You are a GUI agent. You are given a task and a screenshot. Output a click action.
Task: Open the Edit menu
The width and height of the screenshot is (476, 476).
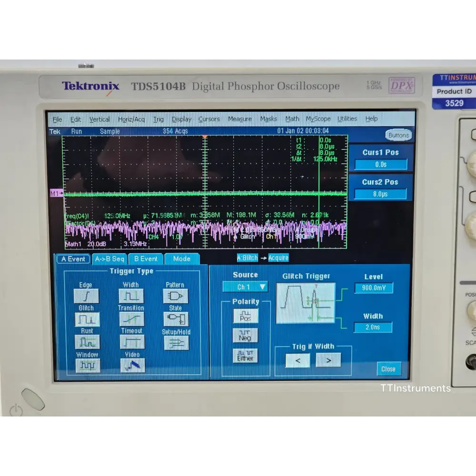[x=75, y=119]
